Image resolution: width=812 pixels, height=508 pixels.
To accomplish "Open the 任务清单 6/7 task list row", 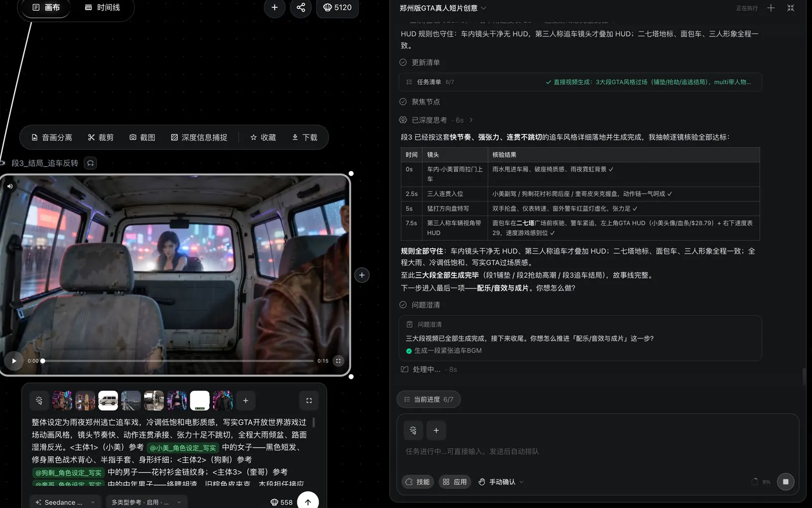I will (581, 82).
